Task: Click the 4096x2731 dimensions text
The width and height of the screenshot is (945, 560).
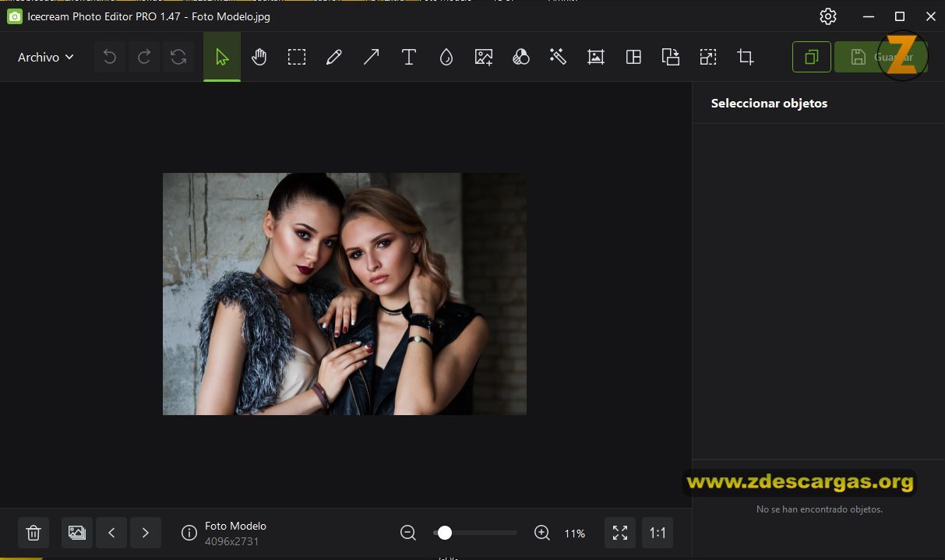Action: click(232, 541)
